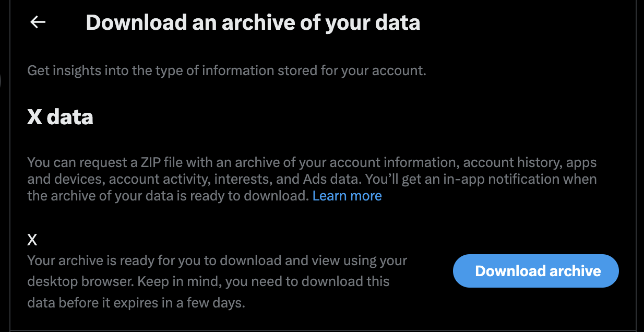Click the Get insights description line

[226, 70]
